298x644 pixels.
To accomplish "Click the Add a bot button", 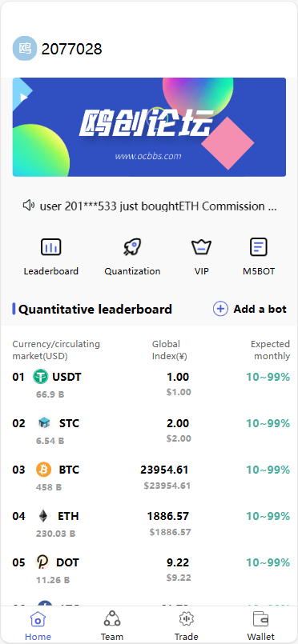I will click(250, 309).
